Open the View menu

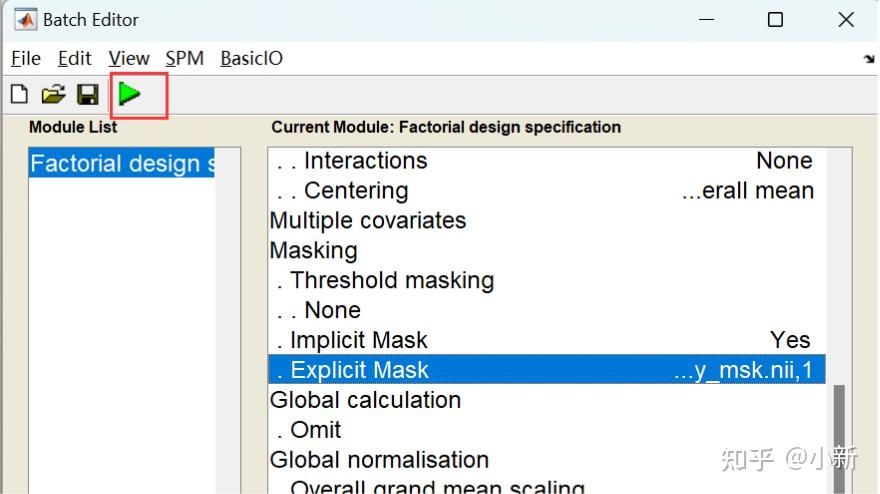tap(128, 58)
